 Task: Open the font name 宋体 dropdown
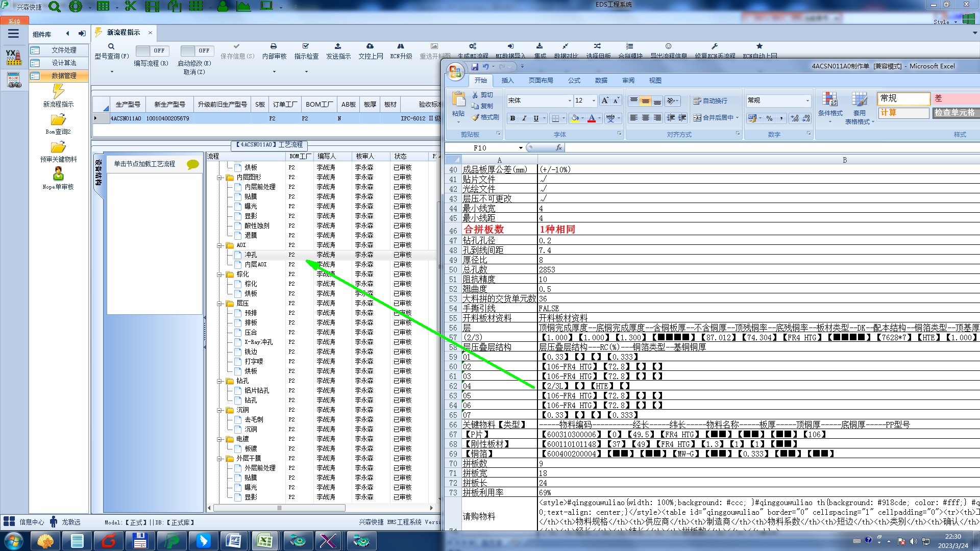tap(570, 101)
